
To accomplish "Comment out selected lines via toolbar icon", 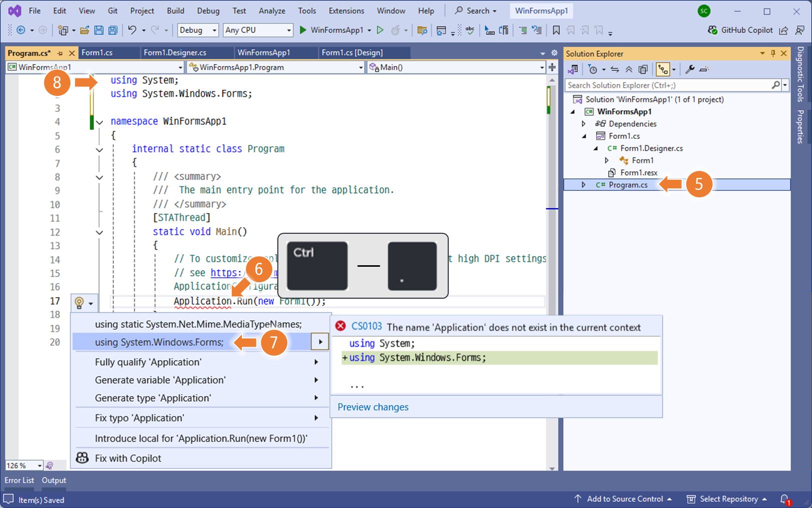I will tap(523, 30).
